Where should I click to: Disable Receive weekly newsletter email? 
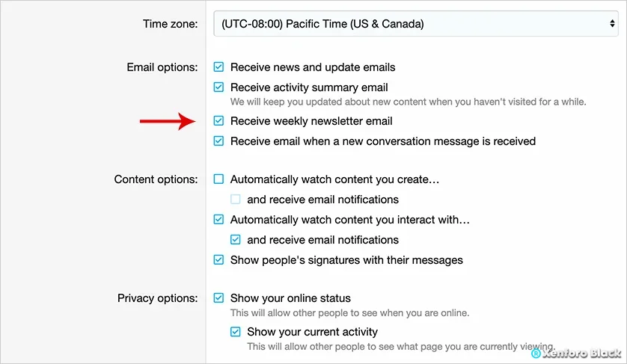(x=218, y=120)
